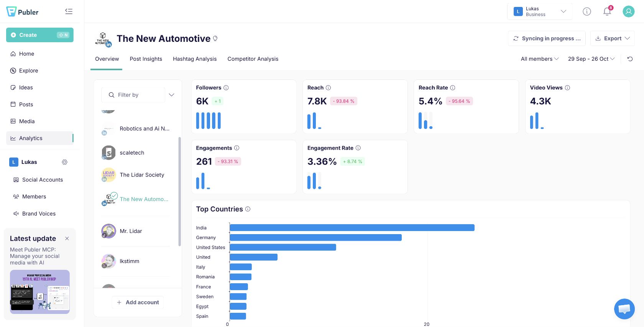Image resolution: width=644 pixels, height=327 pixels.
Task: Click the Filter by search field
Action: click(133, 95)
